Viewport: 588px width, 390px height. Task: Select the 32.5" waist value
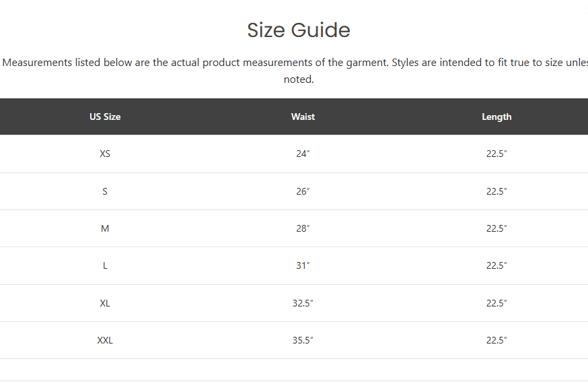pos(303,303)
